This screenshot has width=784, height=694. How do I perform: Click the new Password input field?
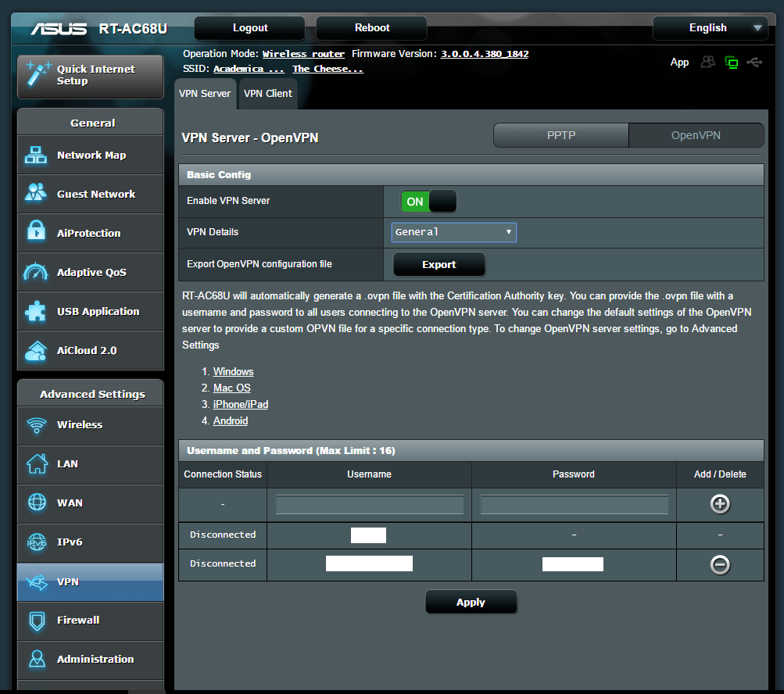pyautogui.click(x=575, y=504)
